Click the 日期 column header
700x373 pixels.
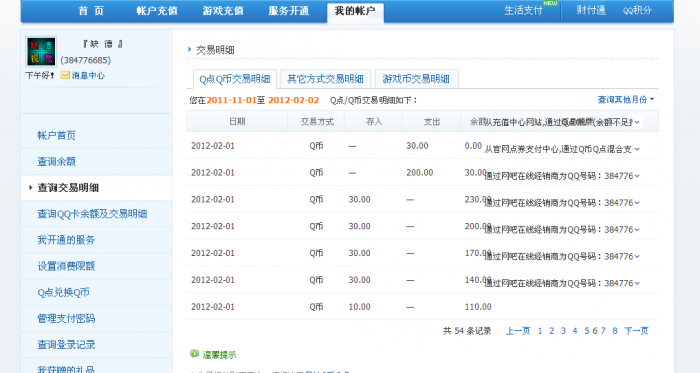237,121
